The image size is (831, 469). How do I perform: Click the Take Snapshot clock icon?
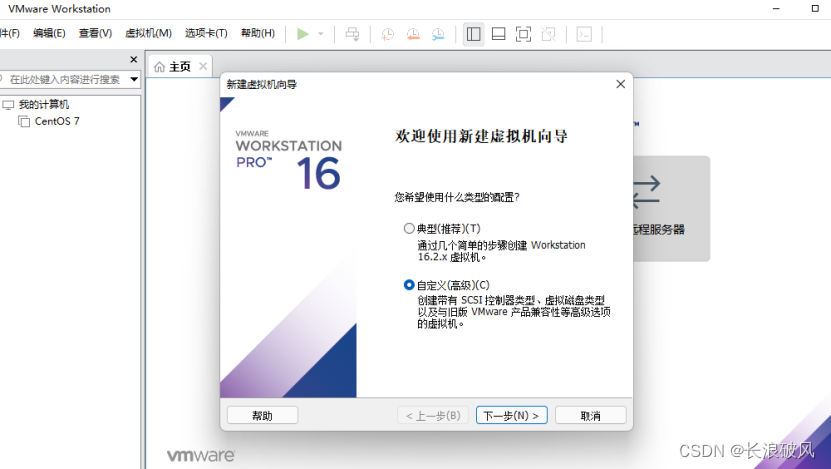click(387, 34)
